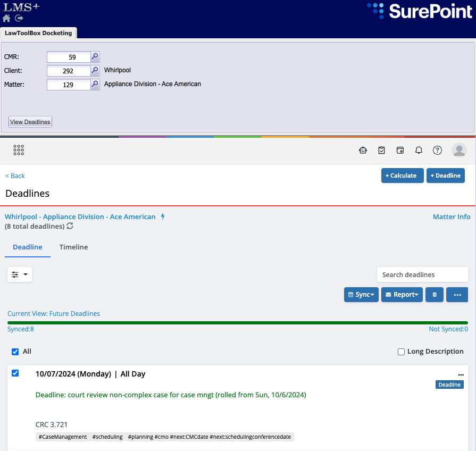Screen dimensions: 476x451
Task: Open notifications bell icon
Action: click(x=419, y=150)
